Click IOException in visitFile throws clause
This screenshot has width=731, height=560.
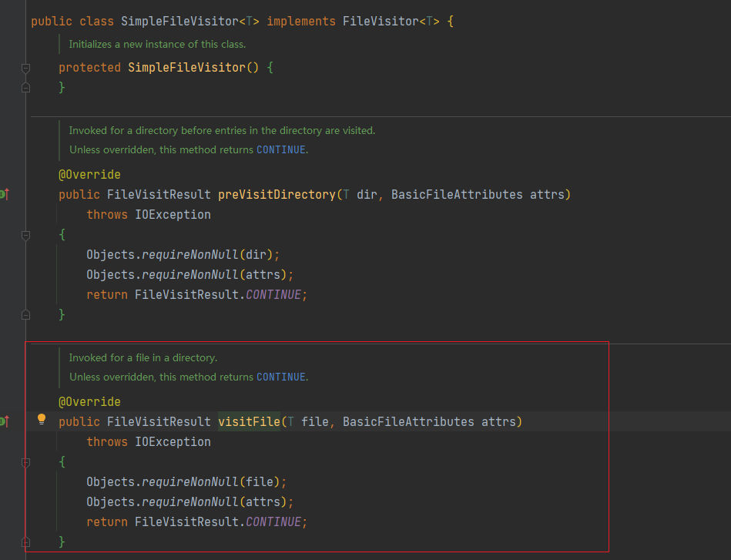coord(173,441)
